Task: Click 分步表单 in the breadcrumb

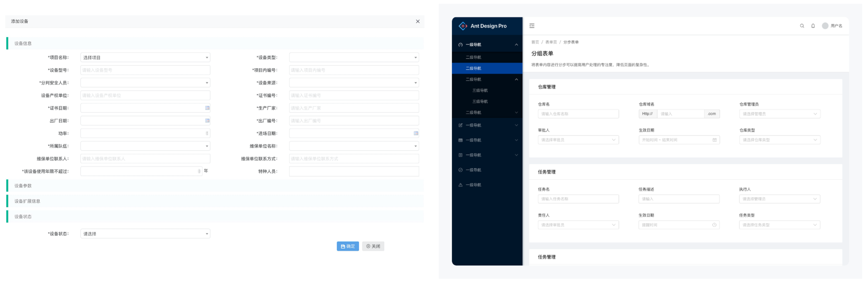Action: point(571,42)
